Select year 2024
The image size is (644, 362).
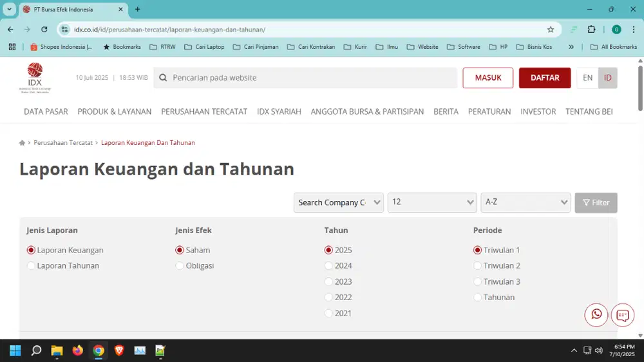point(328,266)
